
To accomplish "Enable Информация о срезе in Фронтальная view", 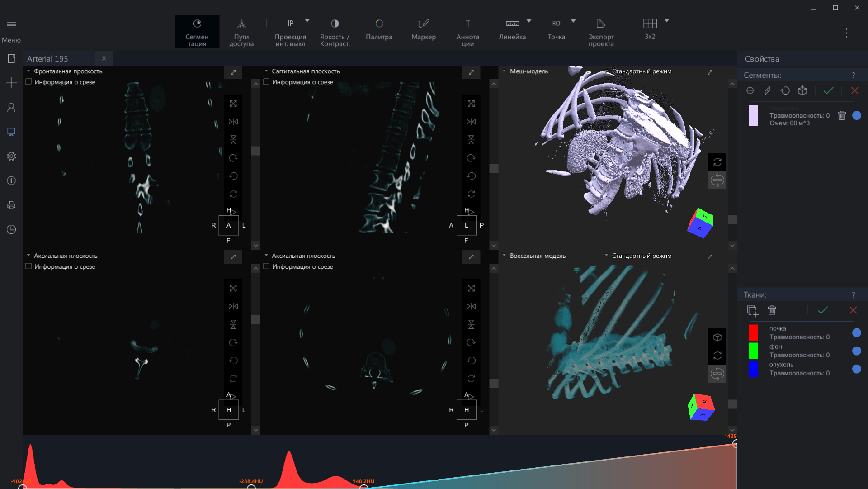I will pos(28,82).
